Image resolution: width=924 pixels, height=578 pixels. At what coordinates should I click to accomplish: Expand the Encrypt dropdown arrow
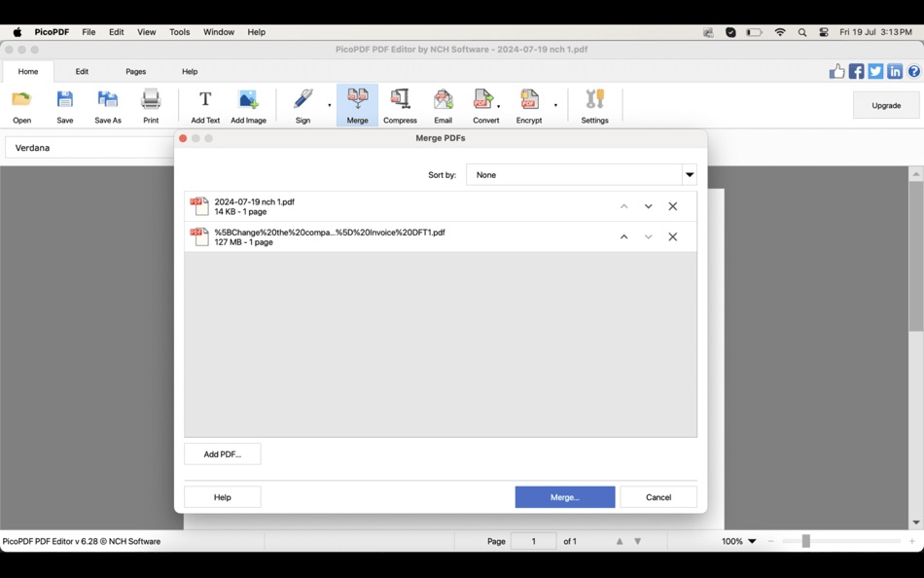click(555, 105)
